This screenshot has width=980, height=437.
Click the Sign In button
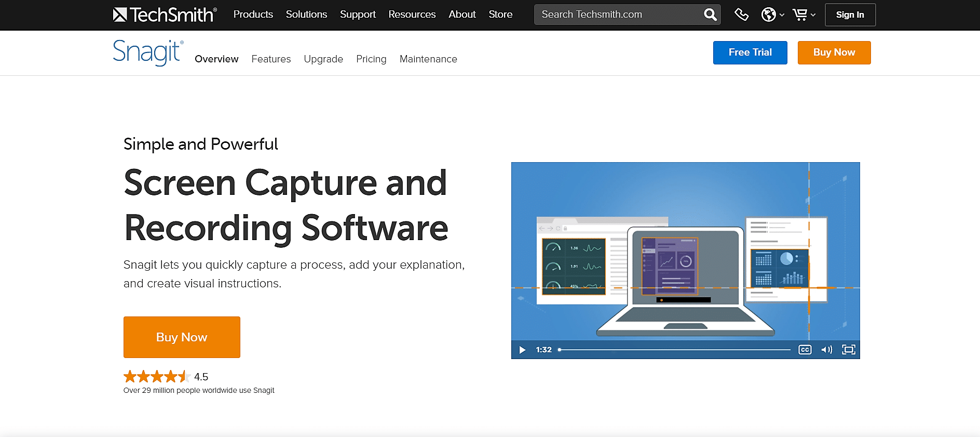[850, 15]
